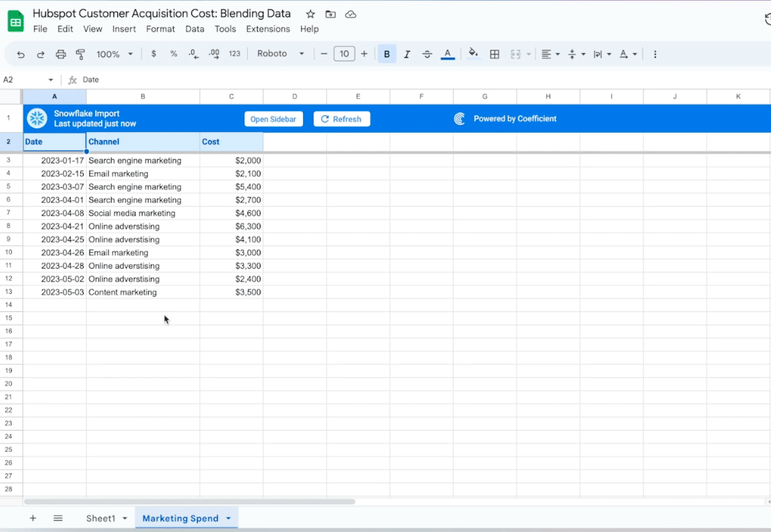This screenshot has width=771, height=532.
Task: Click the Open Sidebar button
Action: 273,119
